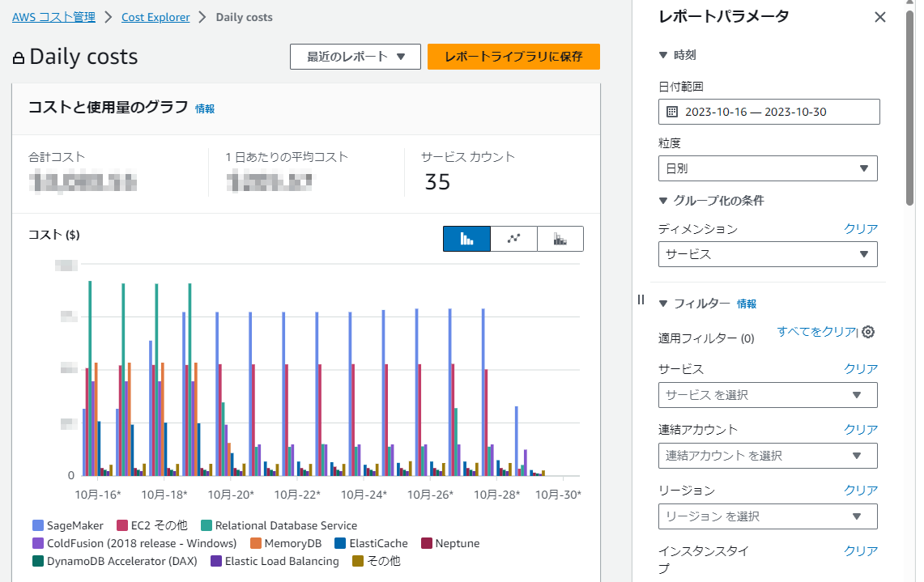Open the filter settings gear icon
Image resolution: width=924 pixels, height=582 pixels.
click(867, 331)
